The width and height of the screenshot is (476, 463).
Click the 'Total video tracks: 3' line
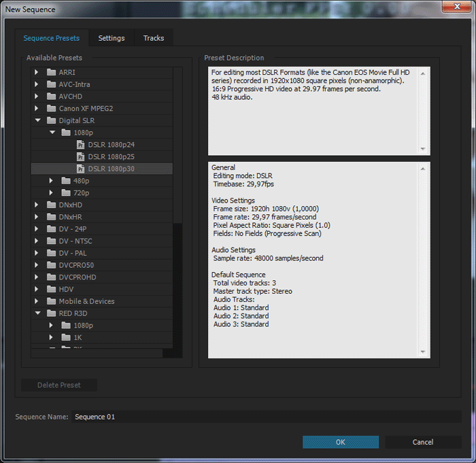(244, 283)
